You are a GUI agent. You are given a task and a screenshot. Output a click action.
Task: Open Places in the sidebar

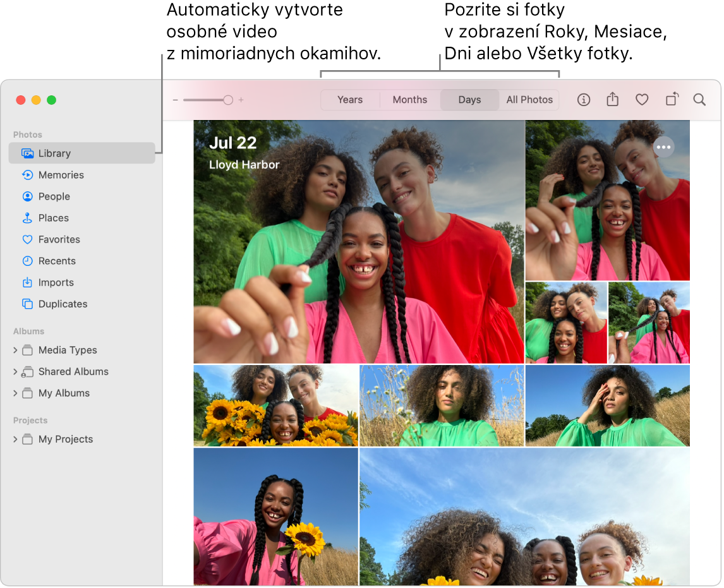[x=53, y=218]
